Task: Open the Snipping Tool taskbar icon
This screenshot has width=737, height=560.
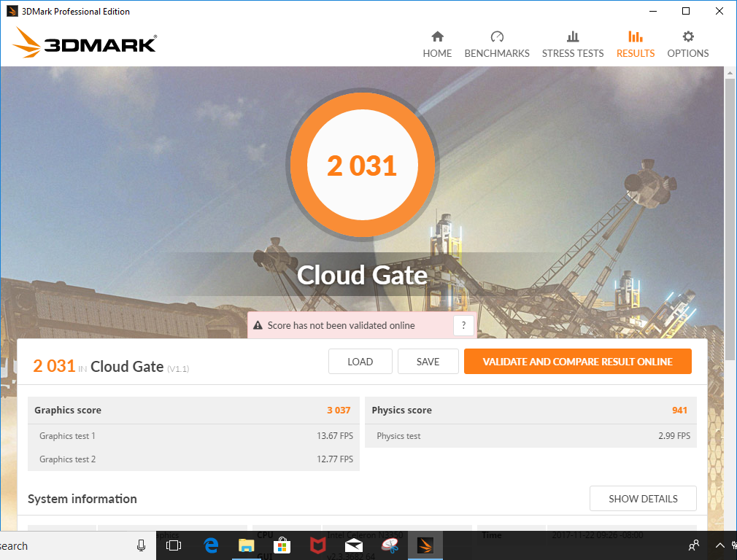Action: click(x=390, y=545)
